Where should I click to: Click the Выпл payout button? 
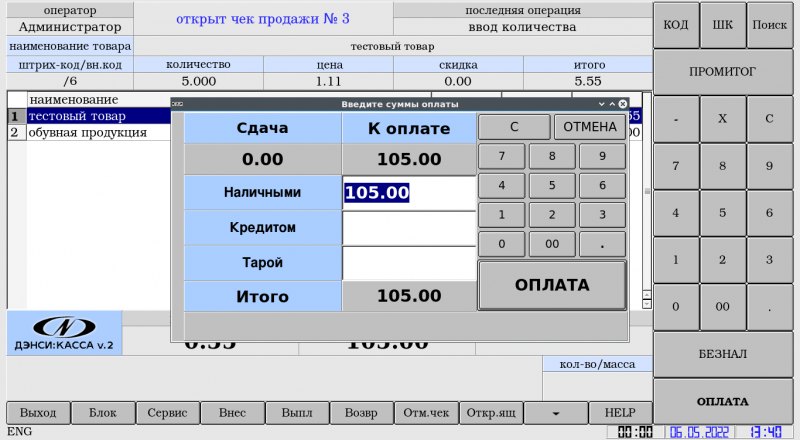[x=297, y=413]
